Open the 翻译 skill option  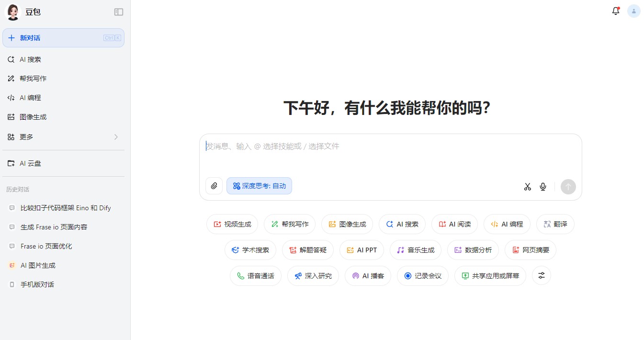tap(555, 224)
